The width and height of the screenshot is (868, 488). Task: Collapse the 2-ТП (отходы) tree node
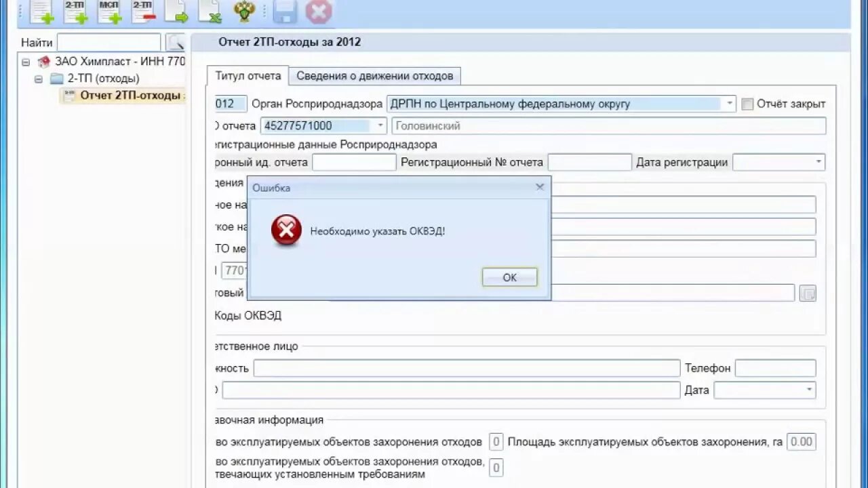coord(39,79)
